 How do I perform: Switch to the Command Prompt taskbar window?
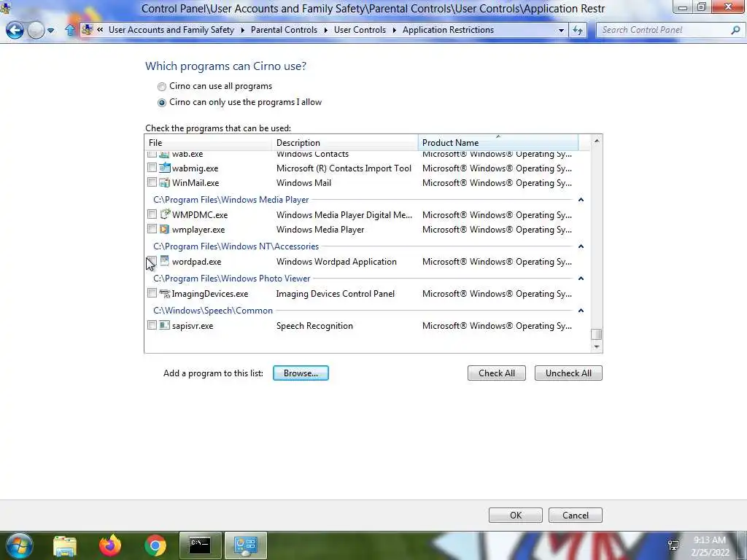tap(200, 545)
